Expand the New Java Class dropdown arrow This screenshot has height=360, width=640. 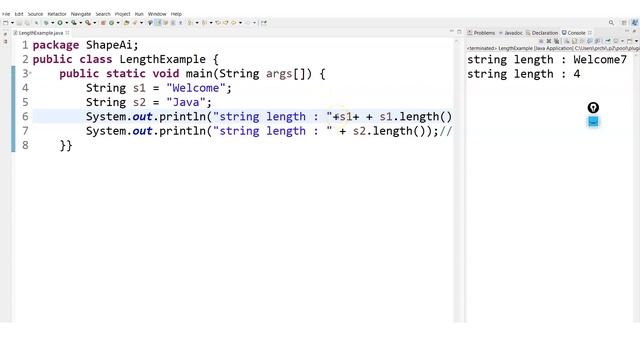pos(118,23)
